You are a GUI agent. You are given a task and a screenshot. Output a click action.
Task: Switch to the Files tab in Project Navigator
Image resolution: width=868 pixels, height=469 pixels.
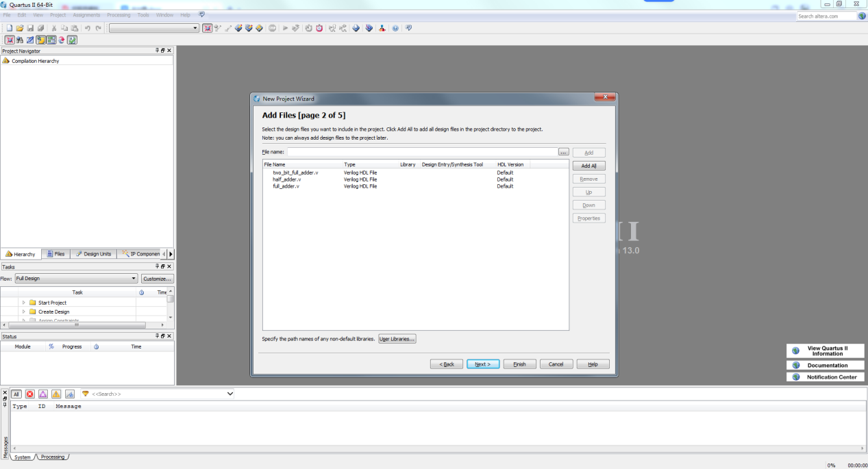56,254
